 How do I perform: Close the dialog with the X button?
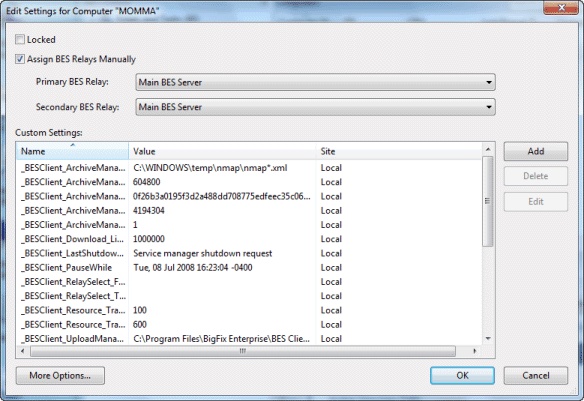coord(561,7)
